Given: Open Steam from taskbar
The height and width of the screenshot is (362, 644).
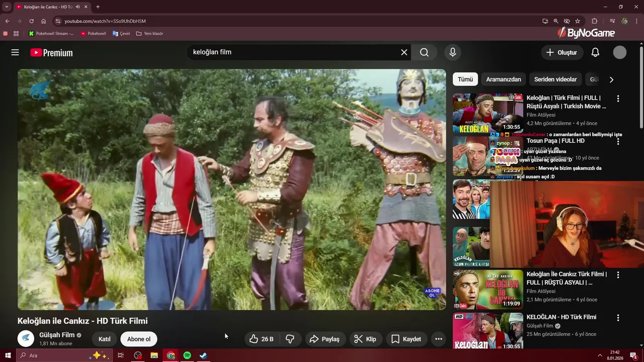Looking at the screenshot, I should [203, 355].
